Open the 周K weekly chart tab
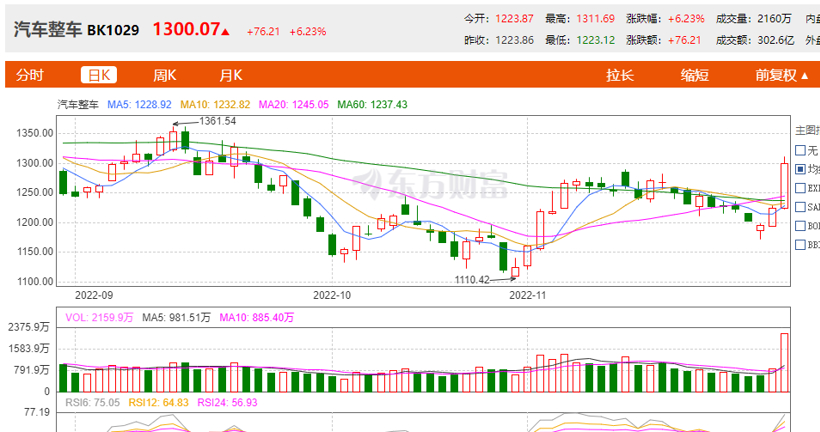 (164, 75)
